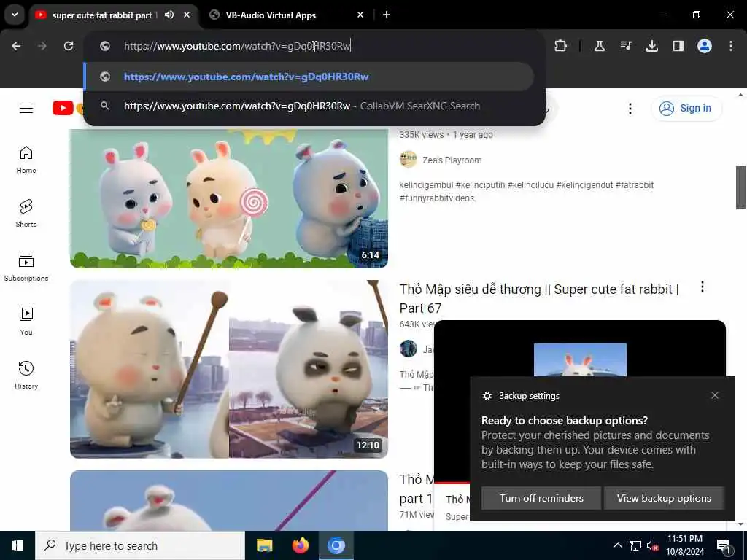
Task: Open Shorts in the sidebar
Action: tap(26, 214)
